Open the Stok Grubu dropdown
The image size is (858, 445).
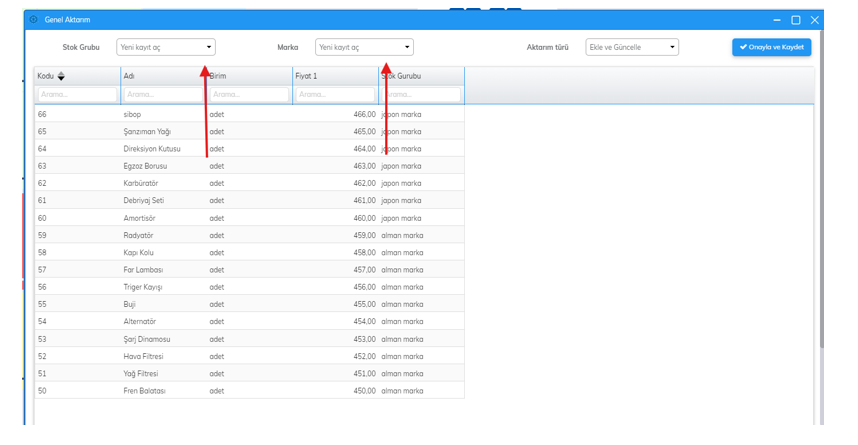tap(166, 47)
